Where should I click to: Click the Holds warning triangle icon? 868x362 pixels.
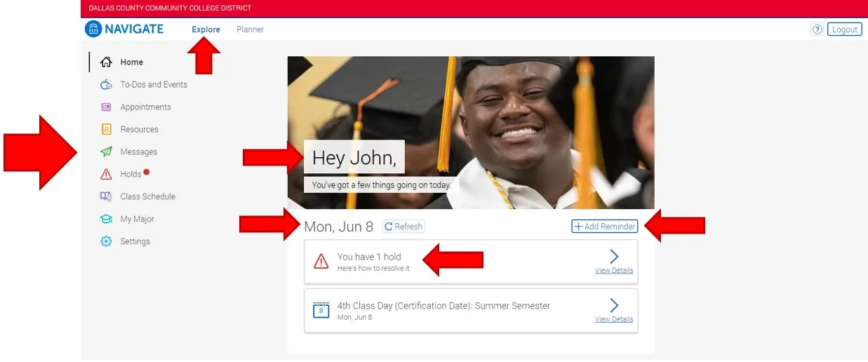(107, 175)
